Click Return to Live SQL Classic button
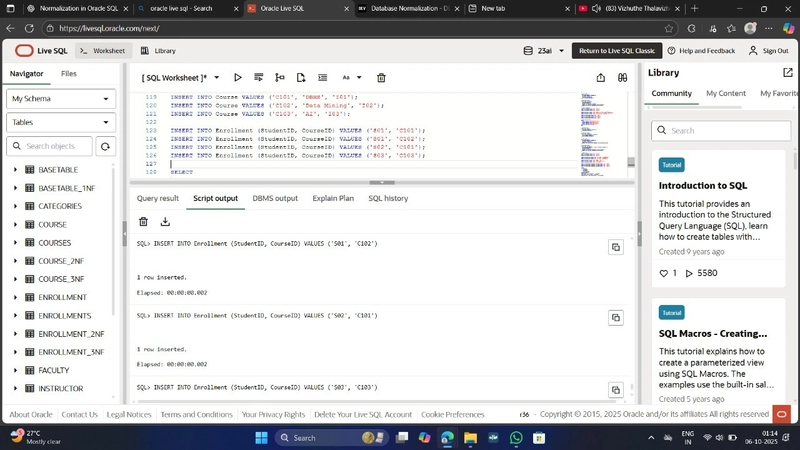 coord(617,50)
